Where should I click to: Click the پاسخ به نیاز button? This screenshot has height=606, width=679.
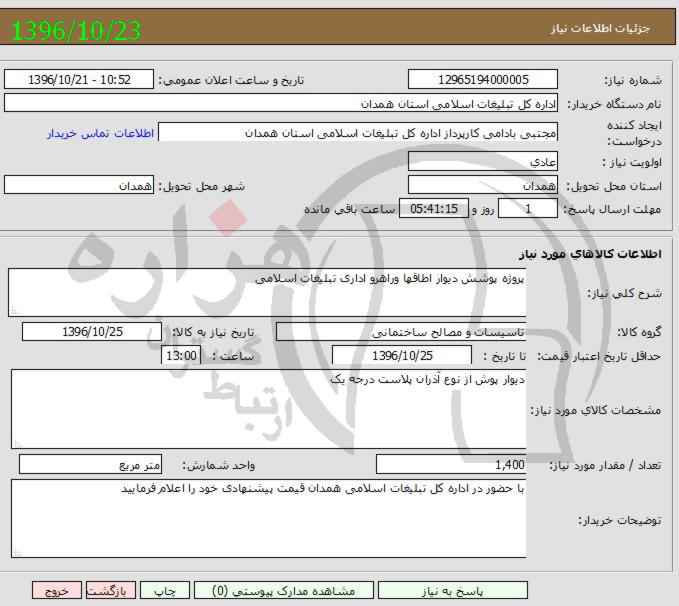tap(453, 590)
